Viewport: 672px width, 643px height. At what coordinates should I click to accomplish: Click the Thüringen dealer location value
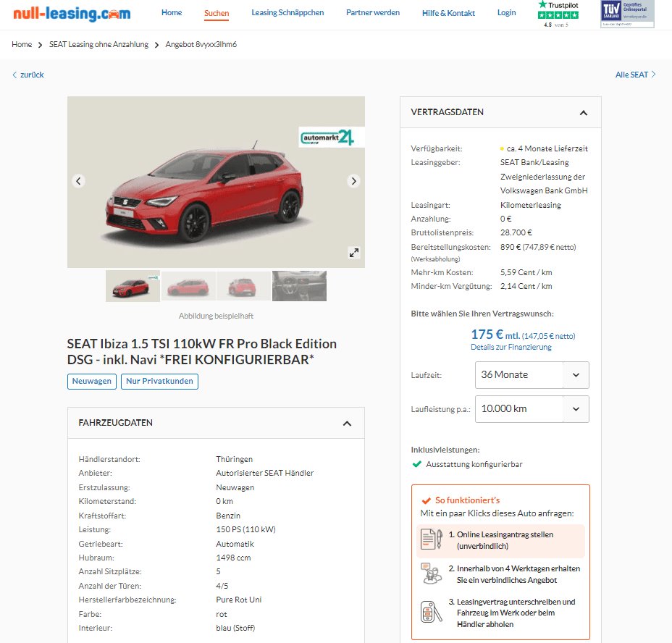tap(235, 460)
